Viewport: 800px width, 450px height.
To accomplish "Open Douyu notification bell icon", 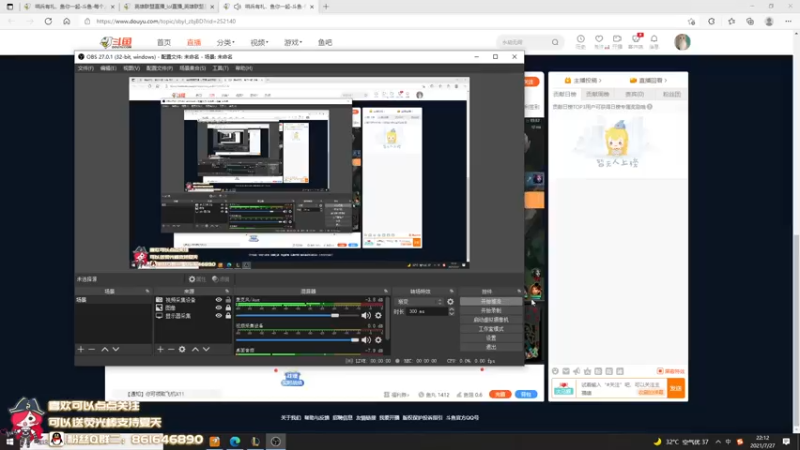I will coord(654,41).
